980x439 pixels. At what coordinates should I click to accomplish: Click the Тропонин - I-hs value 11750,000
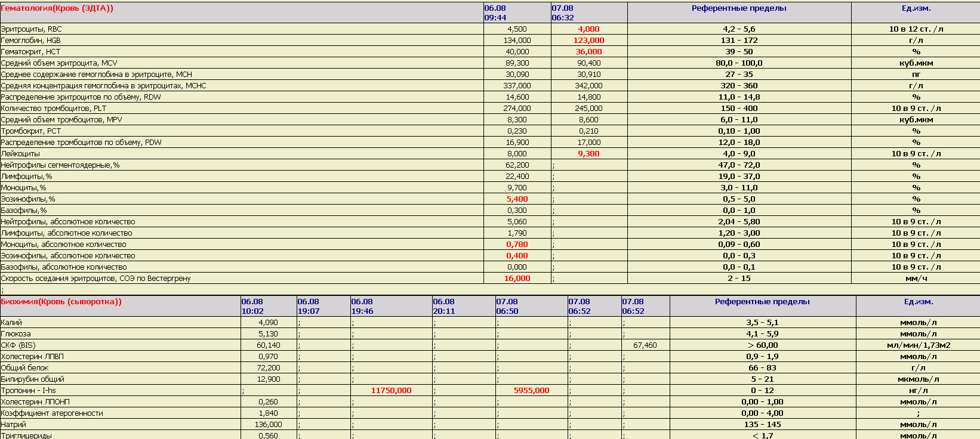391,391
